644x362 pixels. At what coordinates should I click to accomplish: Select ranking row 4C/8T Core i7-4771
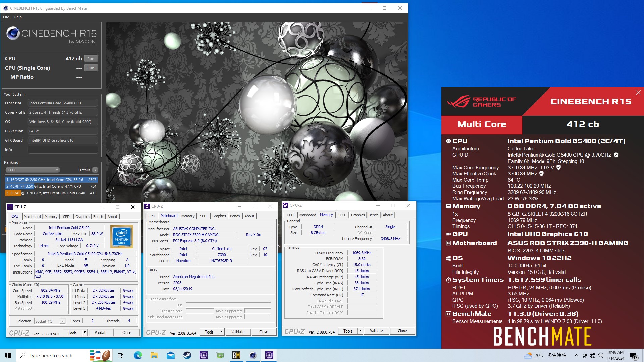[x=51, y=186]
